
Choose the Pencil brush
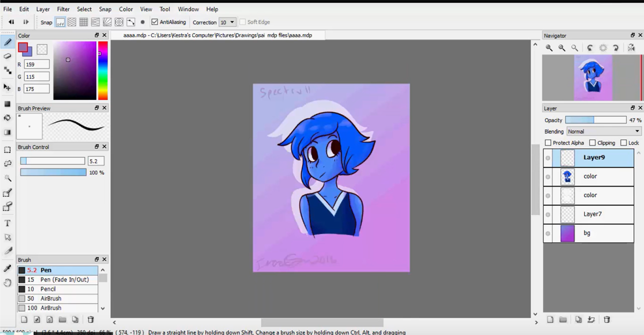point(58,289)
